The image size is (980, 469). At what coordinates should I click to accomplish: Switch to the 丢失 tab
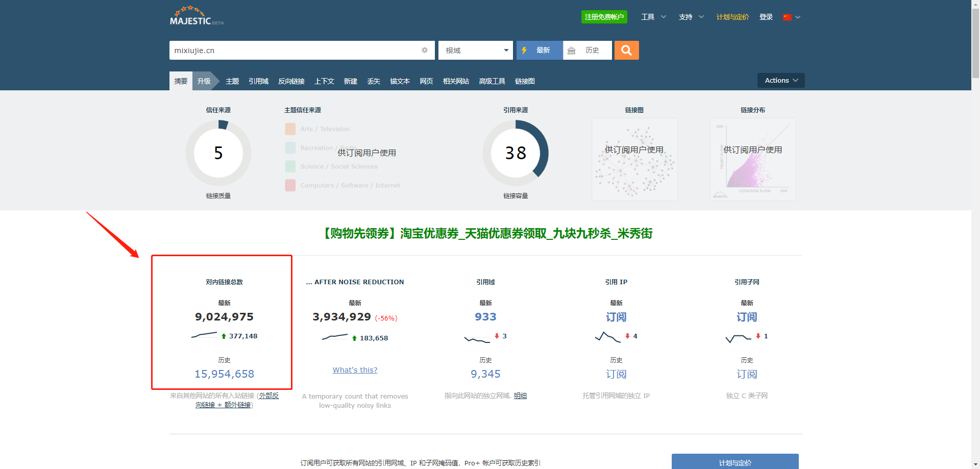pyautogui.click(x=374, y=81)
